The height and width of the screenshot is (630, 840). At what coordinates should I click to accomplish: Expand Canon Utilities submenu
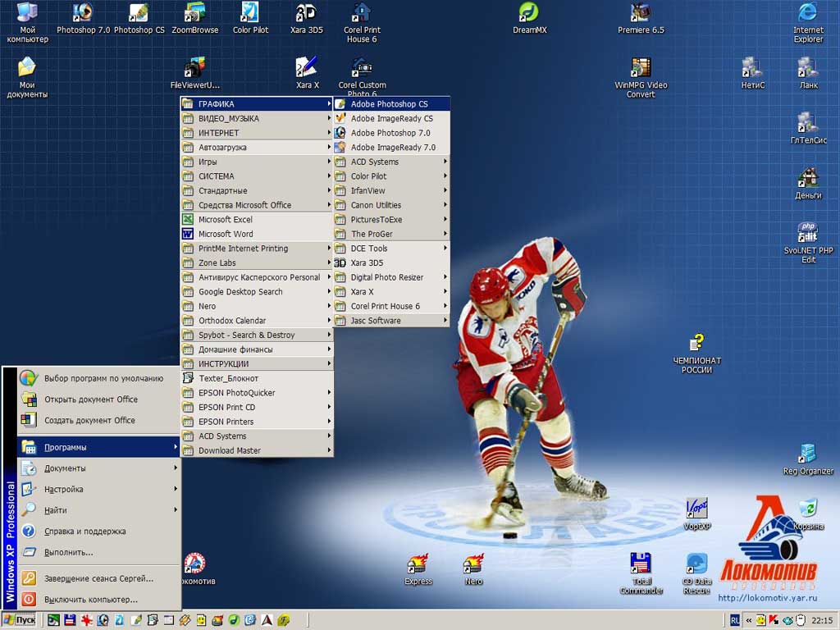[391, 205]
